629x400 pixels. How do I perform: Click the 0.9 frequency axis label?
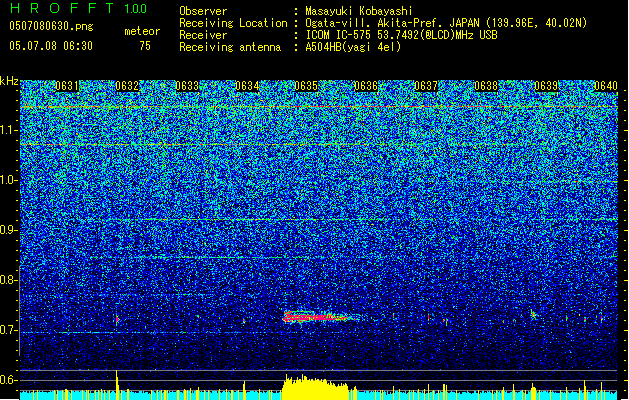coord(9,230)
